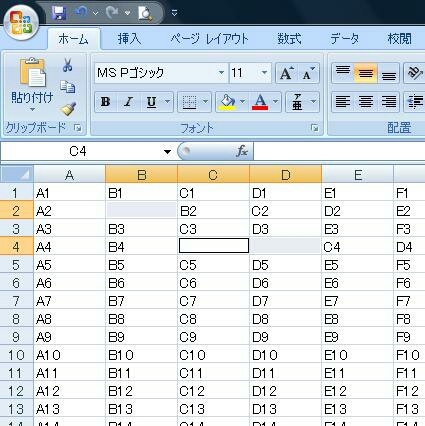Apply yellow fill color bucket
Screen dimensions: 425x426
coord(227,102)
